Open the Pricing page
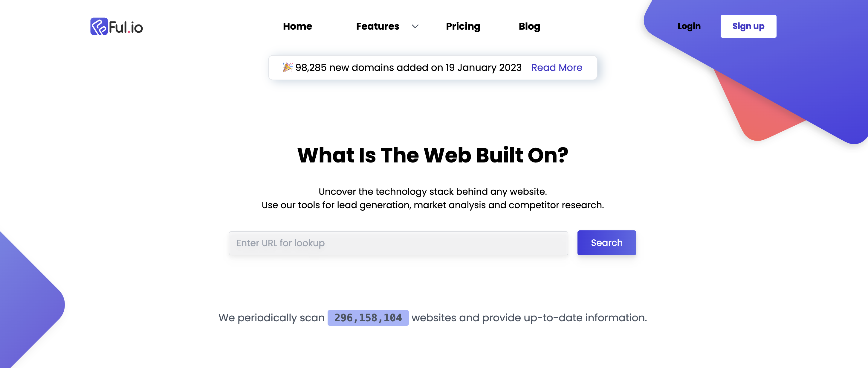Viewport: 868px width, 368px height. [x=463, y=26]
